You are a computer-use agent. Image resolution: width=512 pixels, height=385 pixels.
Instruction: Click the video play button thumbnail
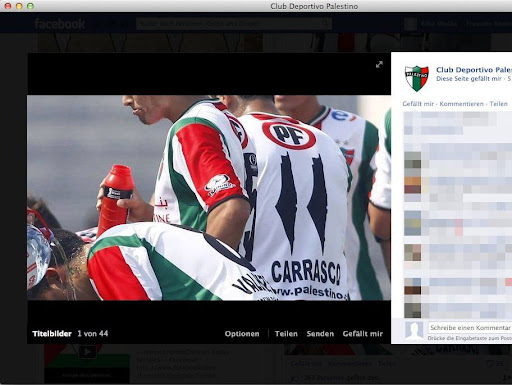[x=88, y=351]
